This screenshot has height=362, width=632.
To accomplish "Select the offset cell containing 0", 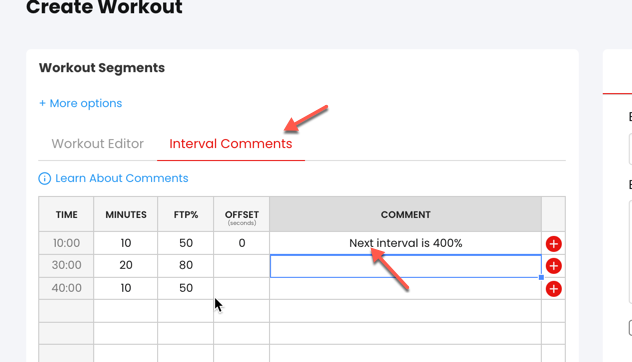I will point(241,243).
